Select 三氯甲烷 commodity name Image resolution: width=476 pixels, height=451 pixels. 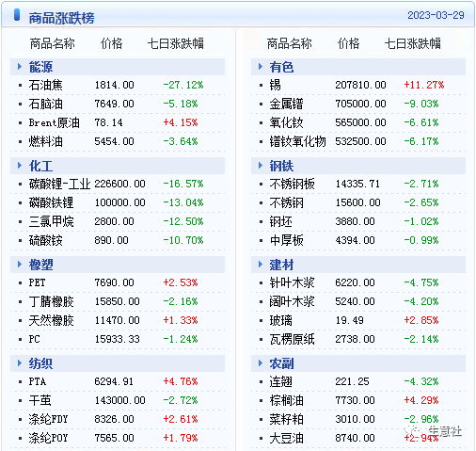[51, 221]
